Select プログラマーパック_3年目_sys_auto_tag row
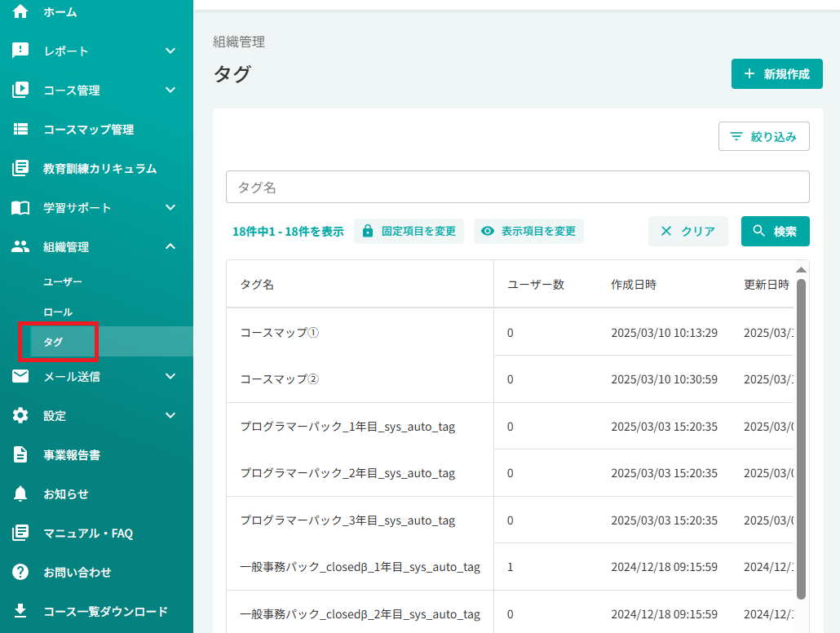The image size is (840, 633). pos(510,520)
